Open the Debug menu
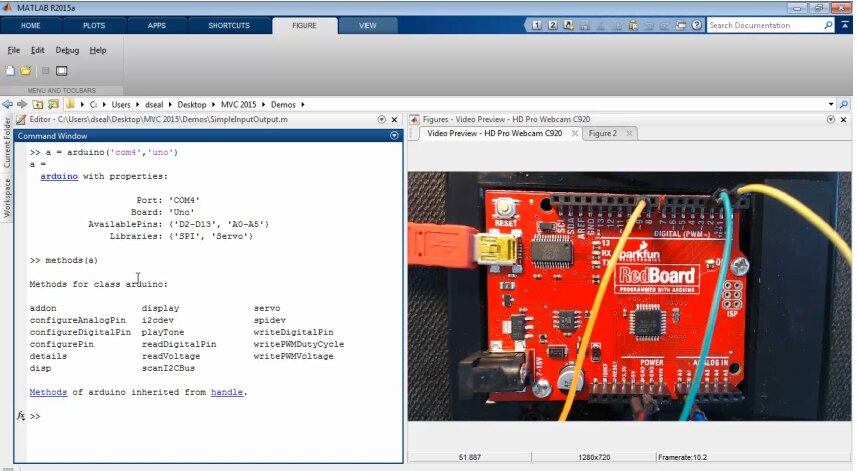 67,50
